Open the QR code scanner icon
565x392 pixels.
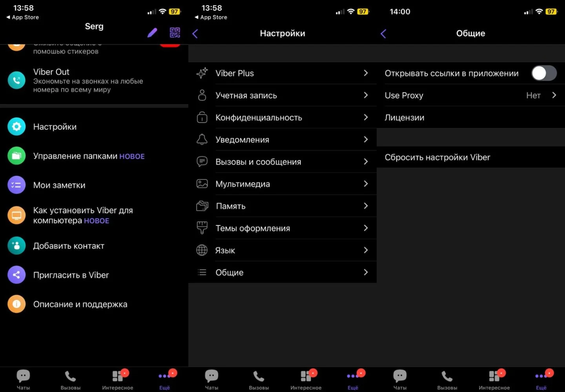pos(175,33)
